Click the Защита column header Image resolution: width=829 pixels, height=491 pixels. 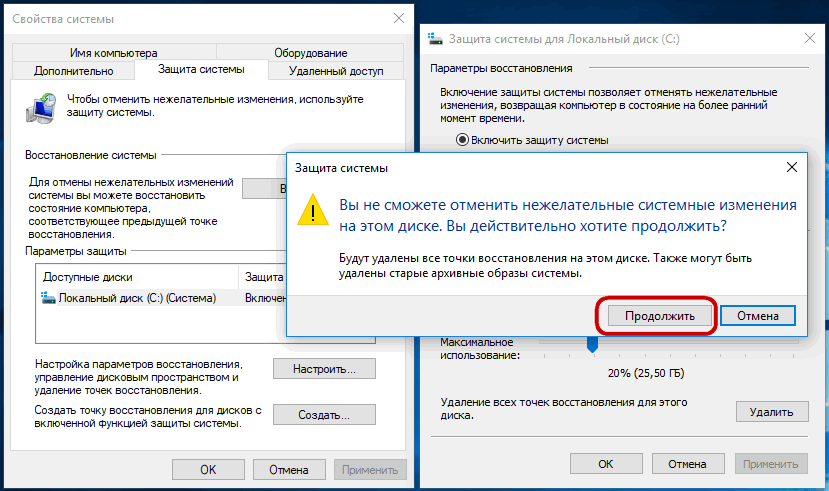(x=264, y=277)
